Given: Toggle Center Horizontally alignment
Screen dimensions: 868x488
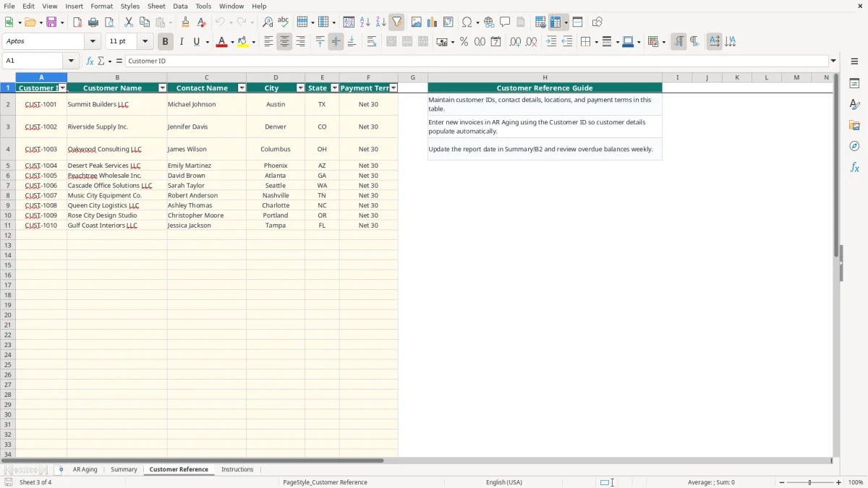Looking at the screenshot, I should (284, 42).
